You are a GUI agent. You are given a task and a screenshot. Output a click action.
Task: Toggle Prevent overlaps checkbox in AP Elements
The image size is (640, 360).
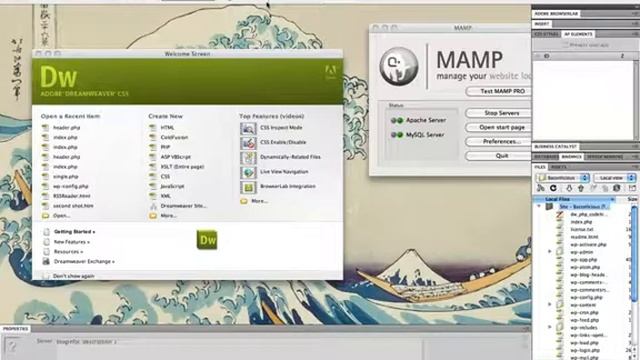tap(565, 45)
